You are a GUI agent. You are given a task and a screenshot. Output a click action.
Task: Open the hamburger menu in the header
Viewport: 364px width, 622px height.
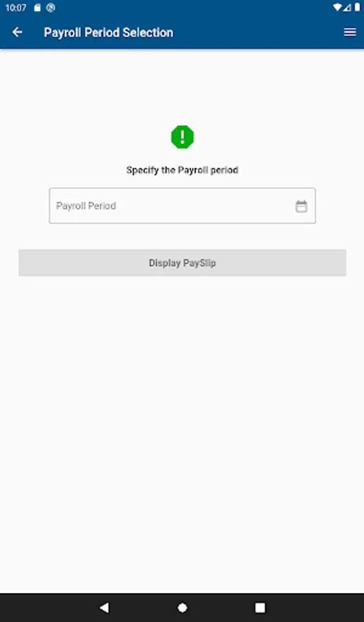(349, 32)
